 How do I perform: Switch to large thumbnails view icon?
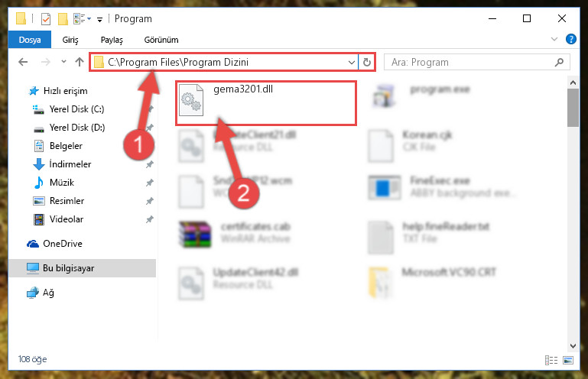568,360
